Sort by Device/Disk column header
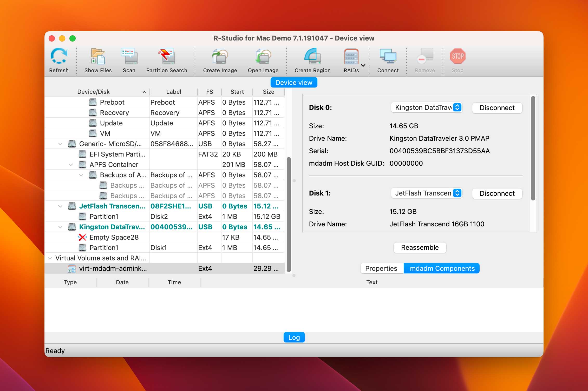Image resolution: width=588 pixels, height=391 pixels. click(97, 92)
